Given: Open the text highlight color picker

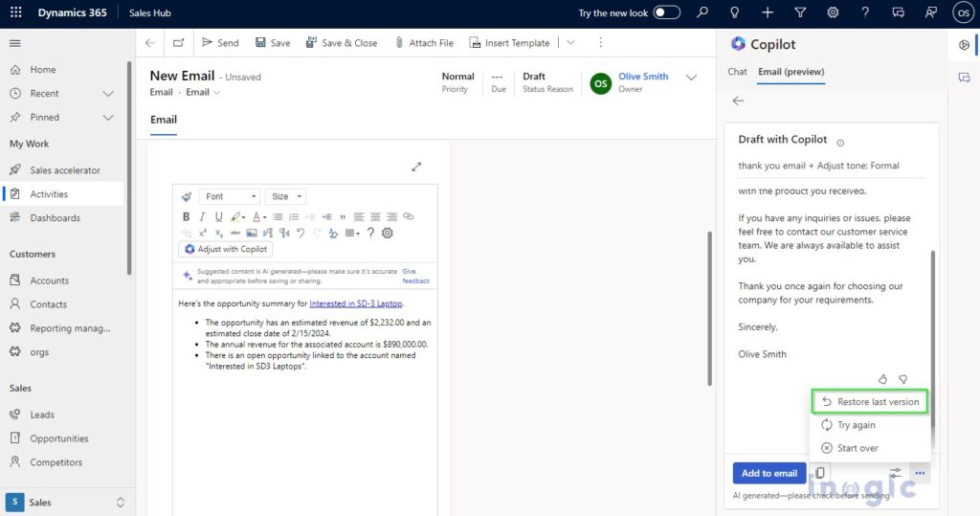Looking at the screenshot, I should (237, 217).
